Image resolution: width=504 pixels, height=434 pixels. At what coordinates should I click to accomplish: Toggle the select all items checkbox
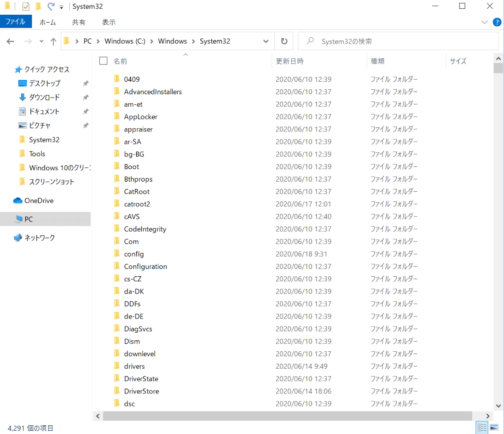pos(103,61)
